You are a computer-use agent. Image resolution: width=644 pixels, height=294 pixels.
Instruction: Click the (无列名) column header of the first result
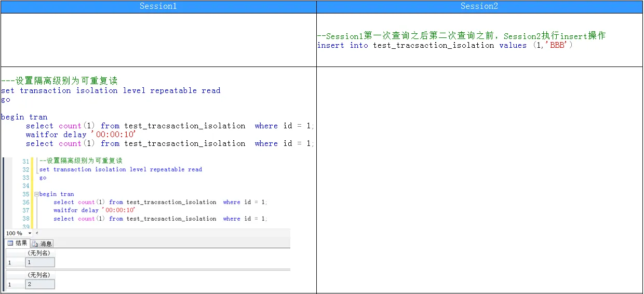click(x=40, y=253)
